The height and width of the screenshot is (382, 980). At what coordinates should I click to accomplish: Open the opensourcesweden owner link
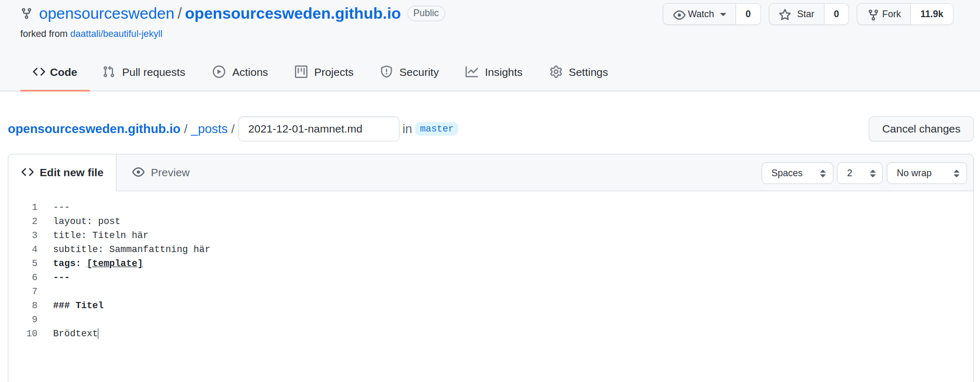coord(107,14)
